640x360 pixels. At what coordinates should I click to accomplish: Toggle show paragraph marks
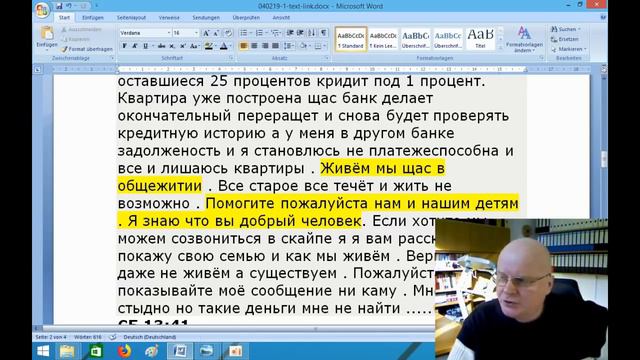tap(323, 33)
